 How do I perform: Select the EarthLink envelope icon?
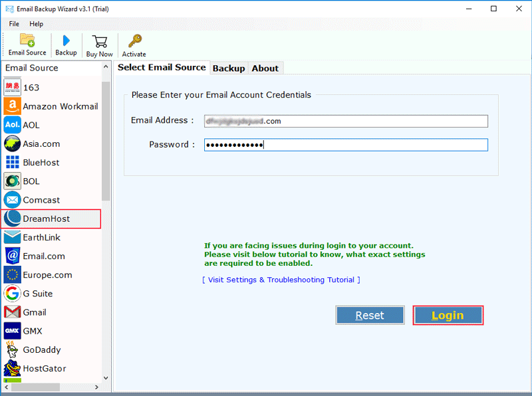[x=12, y=237]
